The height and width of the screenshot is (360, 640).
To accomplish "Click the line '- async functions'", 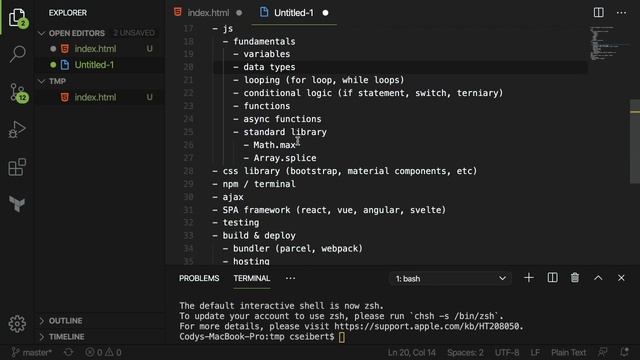I will click(x=277, y=119).
